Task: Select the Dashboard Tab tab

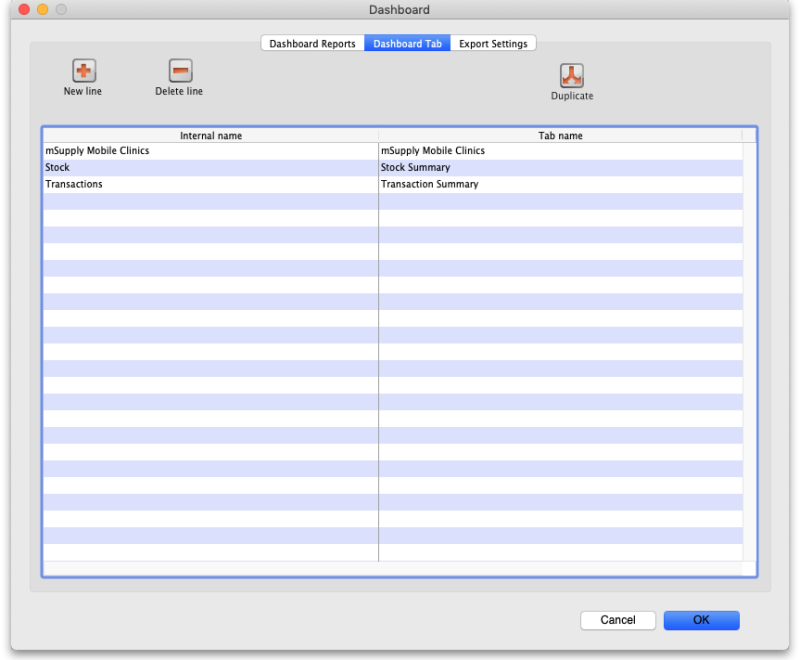Action: [406, 43]
